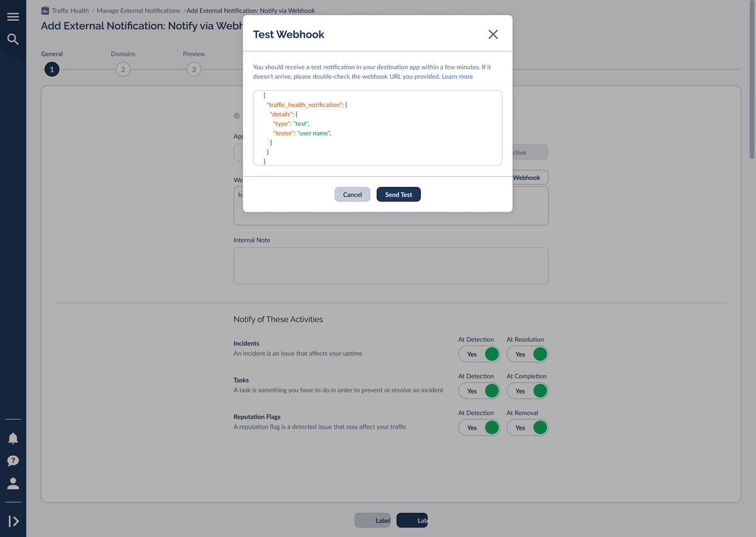This screenshot has width=756, height=537.
Task: Go to step 2 Domains
Action: (123, 69)
